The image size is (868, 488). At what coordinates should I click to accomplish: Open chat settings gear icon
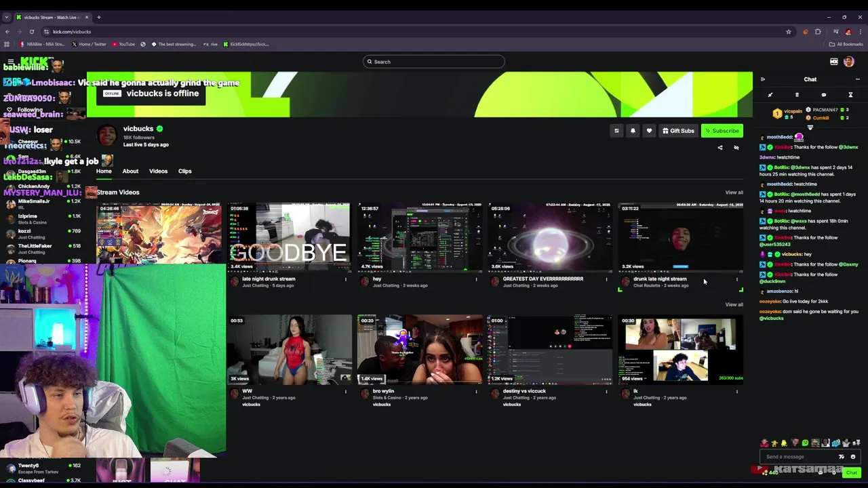834,472
